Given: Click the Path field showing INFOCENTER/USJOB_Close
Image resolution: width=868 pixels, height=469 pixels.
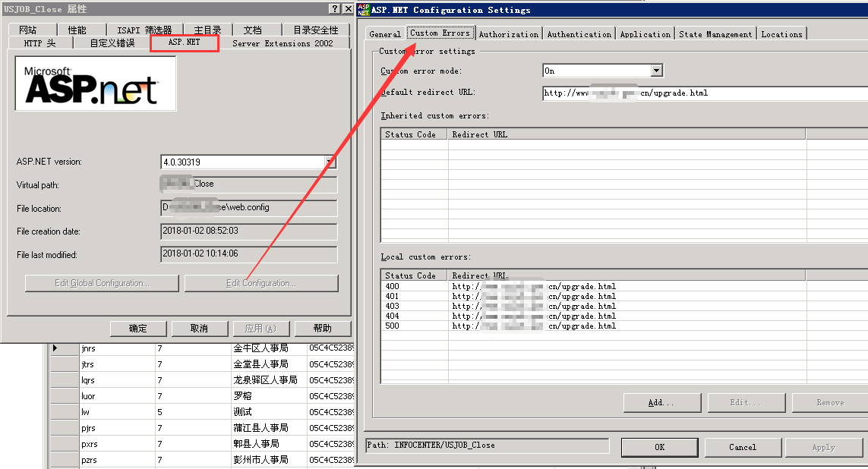Looking at the screenshot, I should coord(487,445).
